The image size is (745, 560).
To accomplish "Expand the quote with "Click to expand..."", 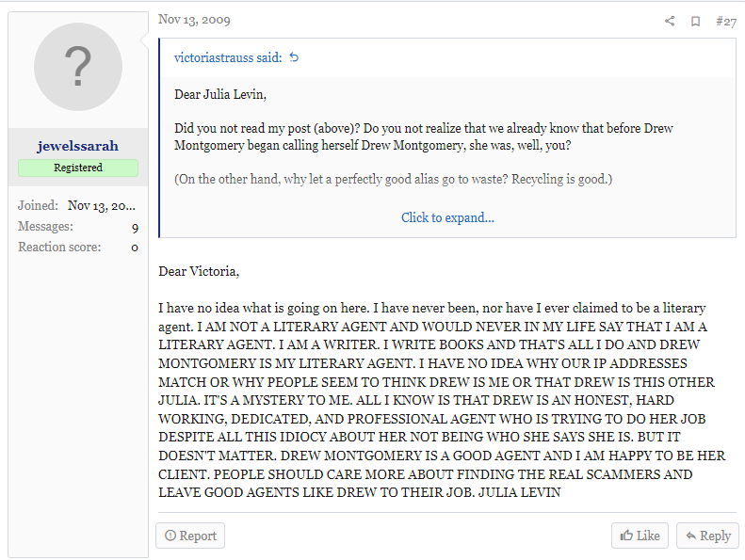I will click(x=447, y=217).
